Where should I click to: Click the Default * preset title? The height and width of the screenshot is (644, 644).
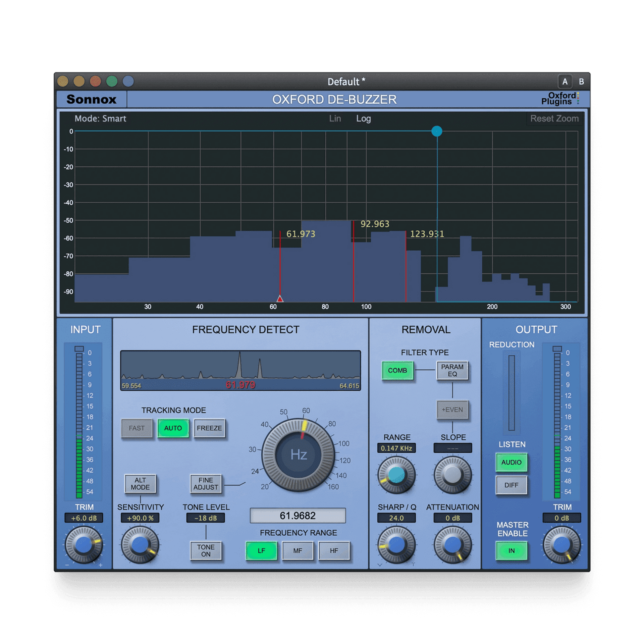[x=346, y=82]
